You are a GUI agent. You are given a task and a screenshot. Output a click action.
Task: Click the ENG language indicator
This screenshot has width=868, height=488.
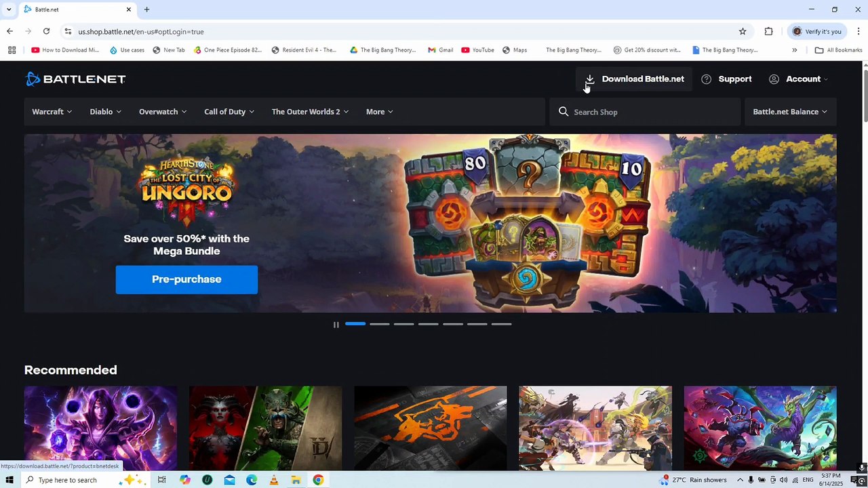pyautogui.click(x=808, y=480)
